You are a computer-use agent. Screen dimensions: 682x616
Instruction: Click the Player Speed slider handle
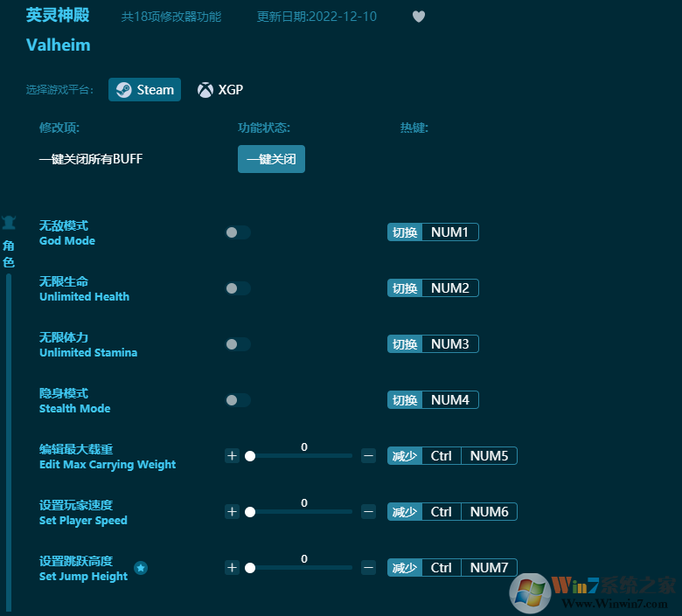[250, 512]
